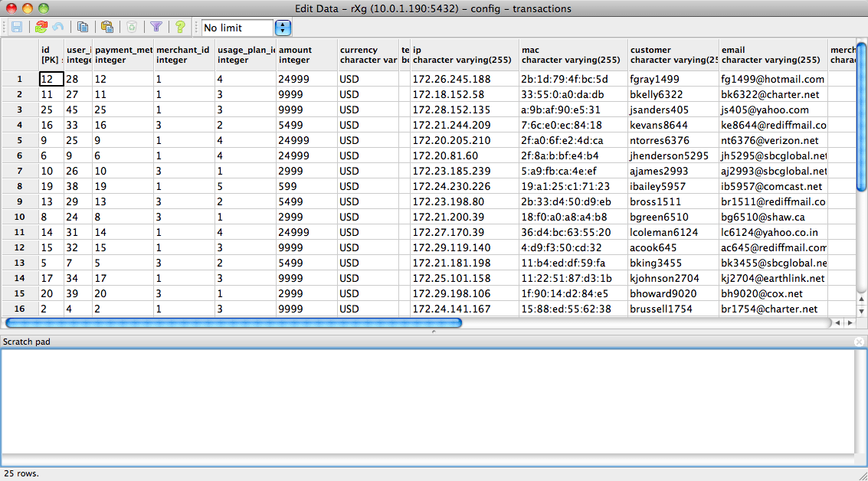
Task: Click the Delete rows trash icon
Action: pos(131,28)
